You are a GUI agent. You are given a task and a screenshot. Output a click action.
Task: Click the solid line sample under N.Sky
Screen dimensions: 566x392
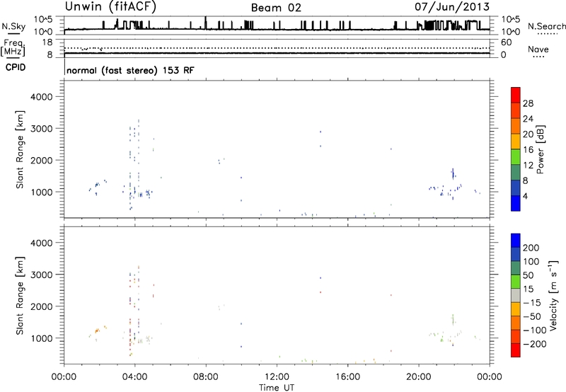13,33
